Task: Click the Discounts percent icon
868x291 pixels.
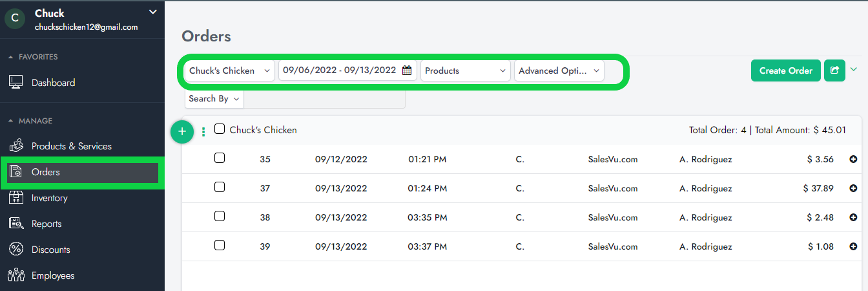Action: pyautogui.click(x=16, y=250)
